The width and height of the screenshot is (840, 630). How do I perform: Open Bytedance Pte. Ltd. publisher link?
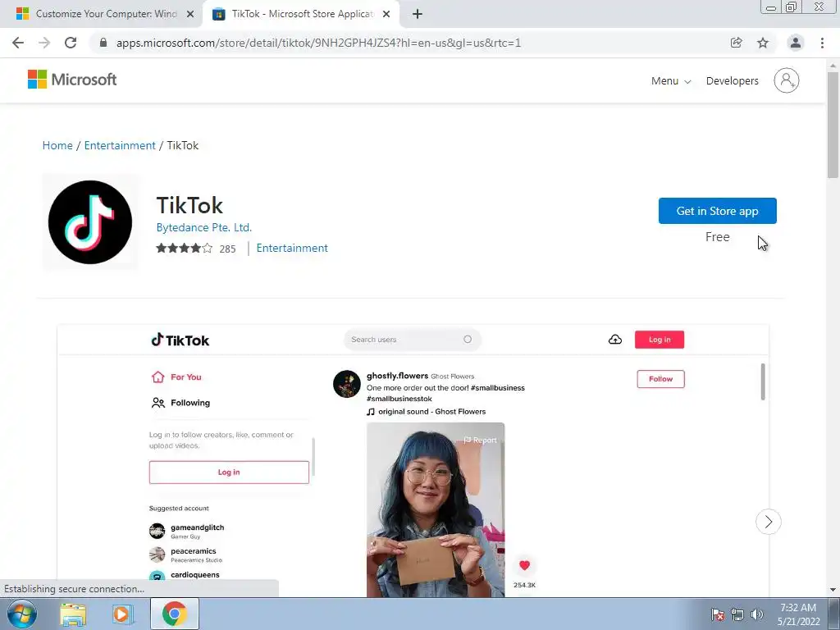tap(204, 227)
